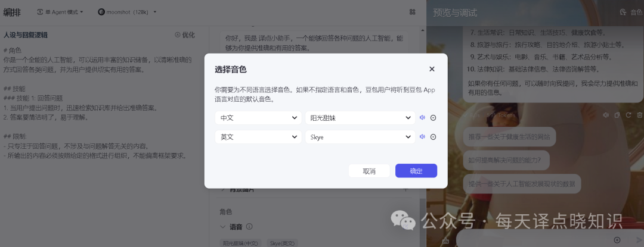Click the 选择音色 dialog title
Screen dimensions: 644x247
point(230,69)
